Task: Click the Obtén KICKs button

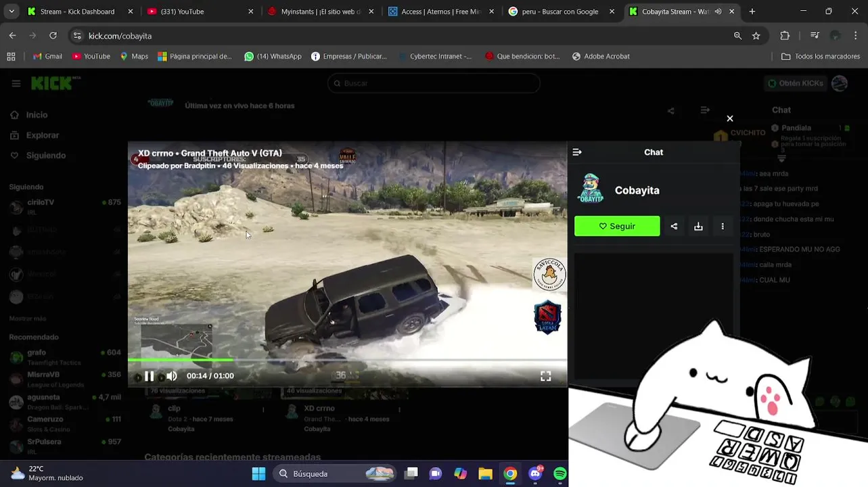Action: pyautogui.click(x=796, y=83)
